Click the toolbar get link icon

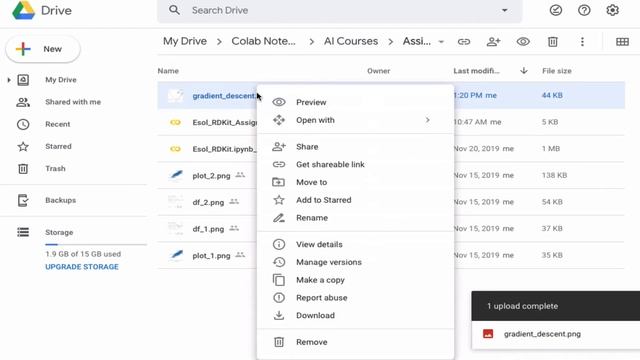[x=464, y=42]
